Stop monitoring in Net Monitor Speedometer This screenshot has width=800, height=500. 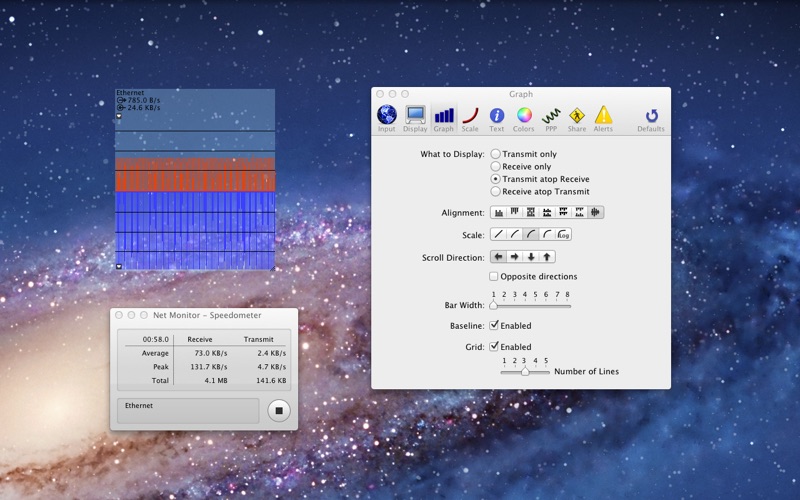point(279,411)
